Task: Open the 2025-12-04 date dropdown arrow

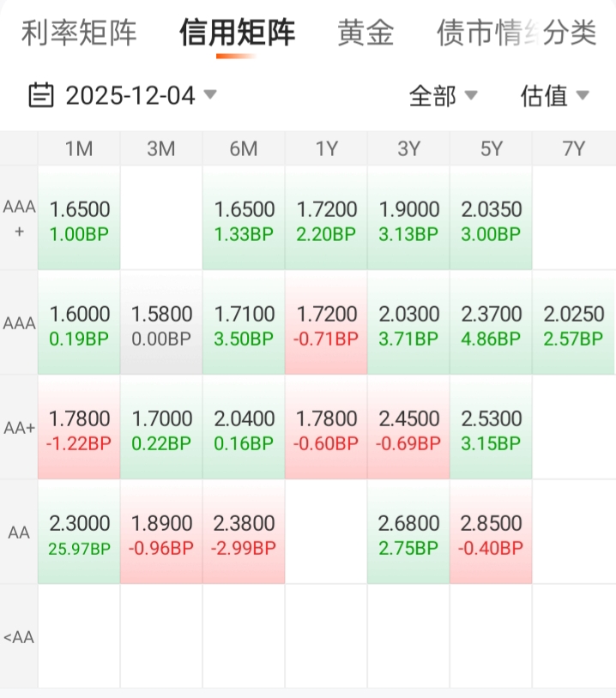Action: tap(210, 94)
